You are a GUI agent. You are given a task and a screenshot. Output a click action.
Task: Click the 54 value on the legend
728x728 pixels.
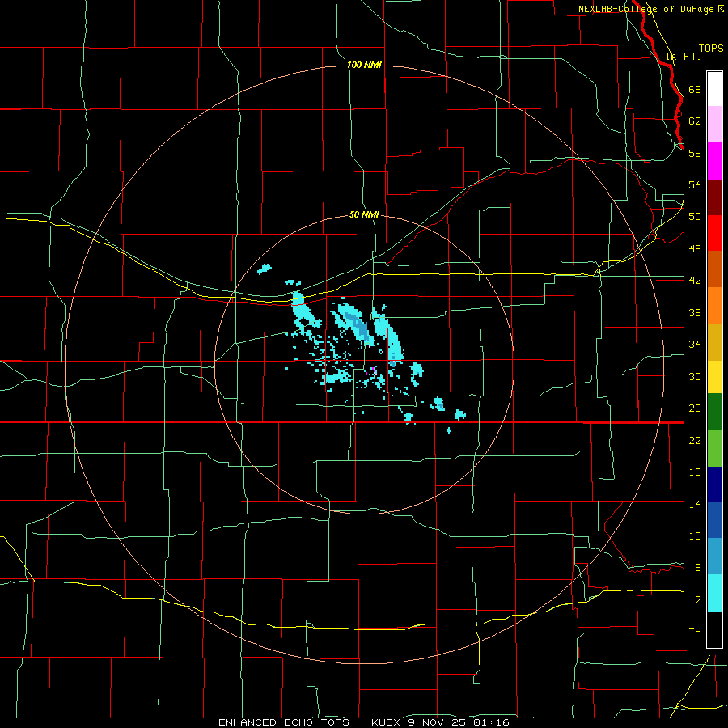click(695, 184)
